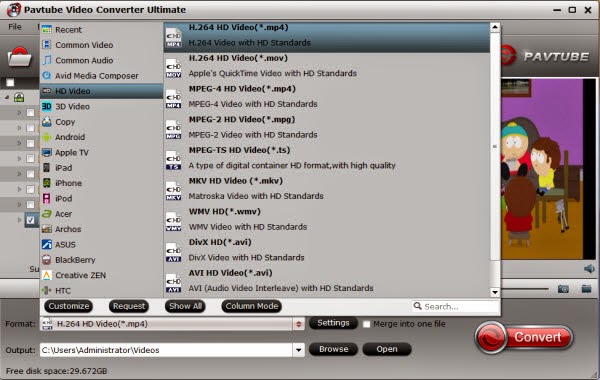Click the WMV HD format icon
The height and width of the screenshot is (380, 600).
click(173, 222)
